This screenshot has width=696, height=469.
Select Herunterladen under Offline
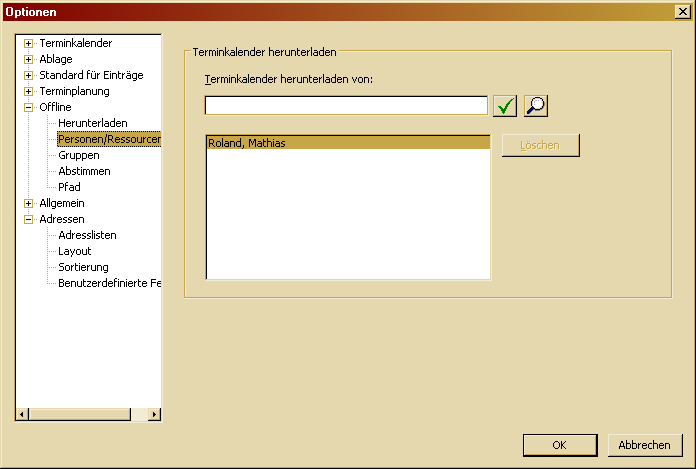(92, 123)
